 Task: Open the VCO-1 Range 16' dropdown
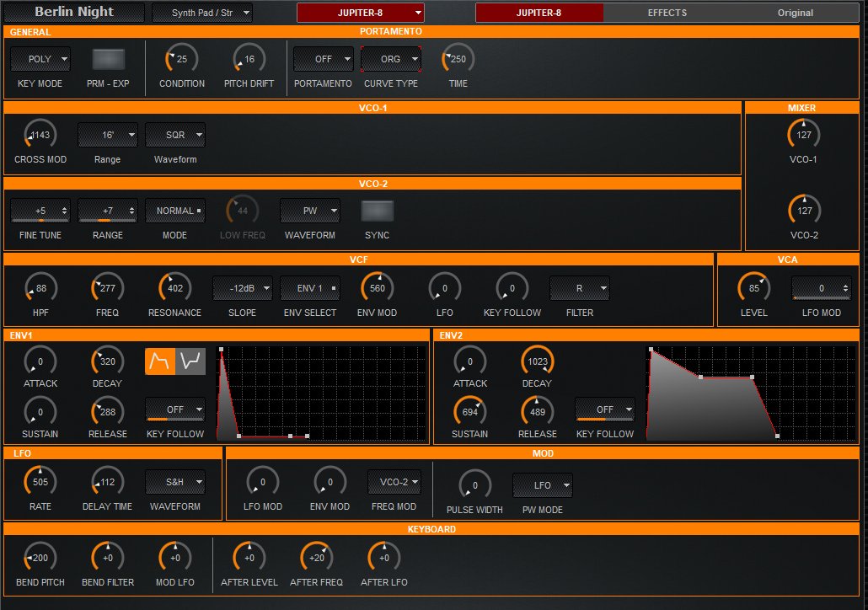(108, 135)
